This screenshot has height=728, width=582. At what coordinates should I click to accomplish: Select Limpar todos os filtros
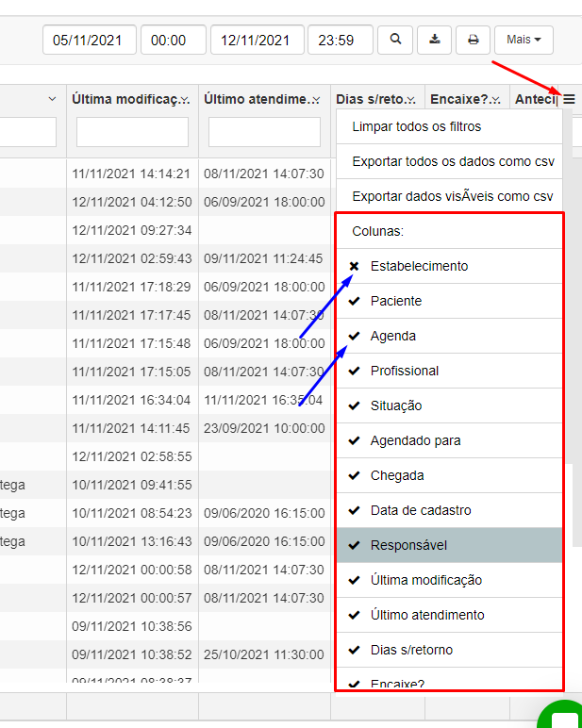[x=449, y=126]
